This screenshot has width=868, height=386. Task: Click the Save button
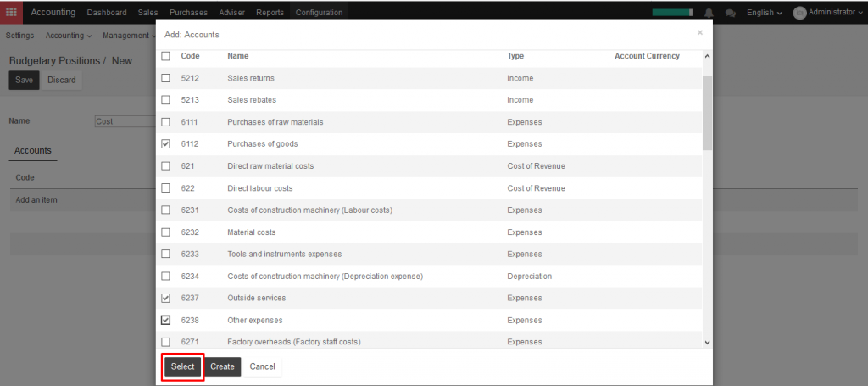[24, 80]
